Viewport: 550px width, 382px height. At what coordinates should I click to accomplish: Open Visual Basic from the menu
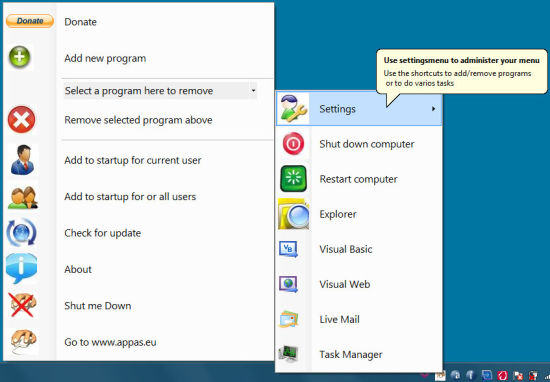[346, 249]
